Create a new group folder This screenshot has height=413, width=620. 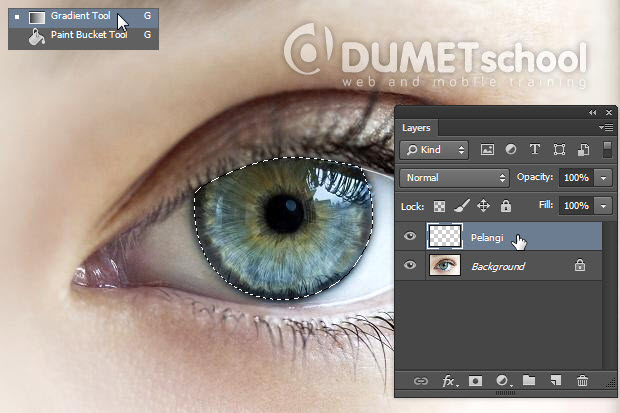tap(529, 381)
